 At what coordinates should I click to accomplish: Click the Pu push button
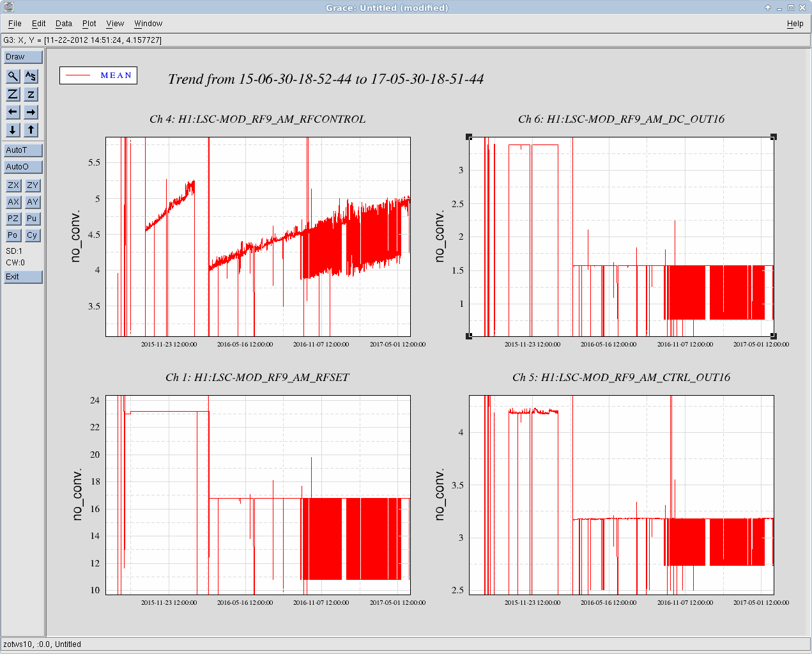pyautogui.click(x=33, y=219)
